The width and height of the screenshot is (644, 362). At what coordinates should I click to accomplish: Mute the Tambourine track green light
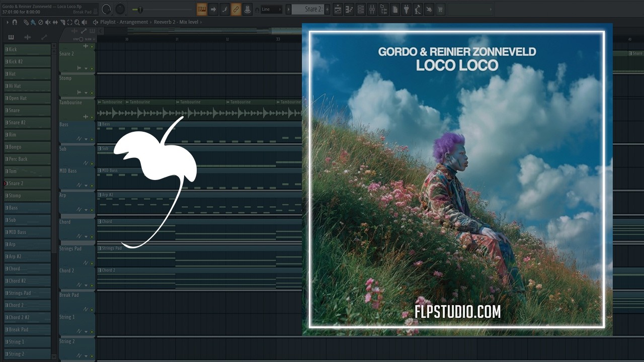click(92, 117)
